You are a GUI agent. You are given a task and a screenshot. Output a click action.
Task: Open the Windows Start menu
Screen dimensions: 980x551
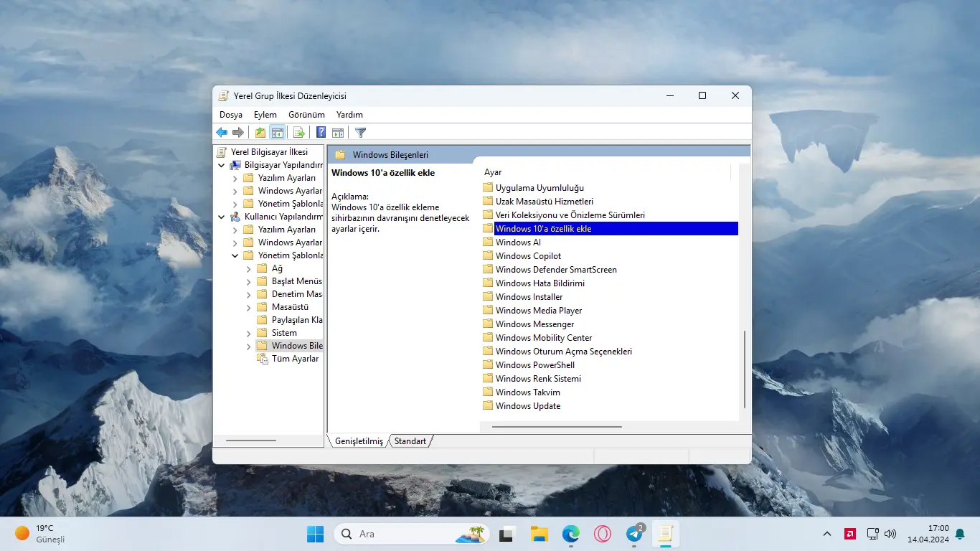[x=315, y=534]
